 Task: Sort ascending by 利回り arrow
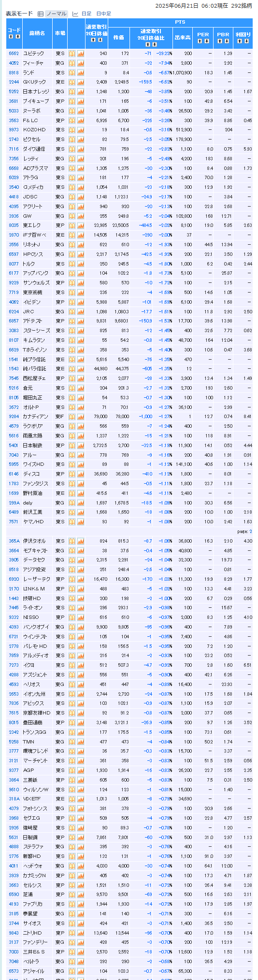239,41
